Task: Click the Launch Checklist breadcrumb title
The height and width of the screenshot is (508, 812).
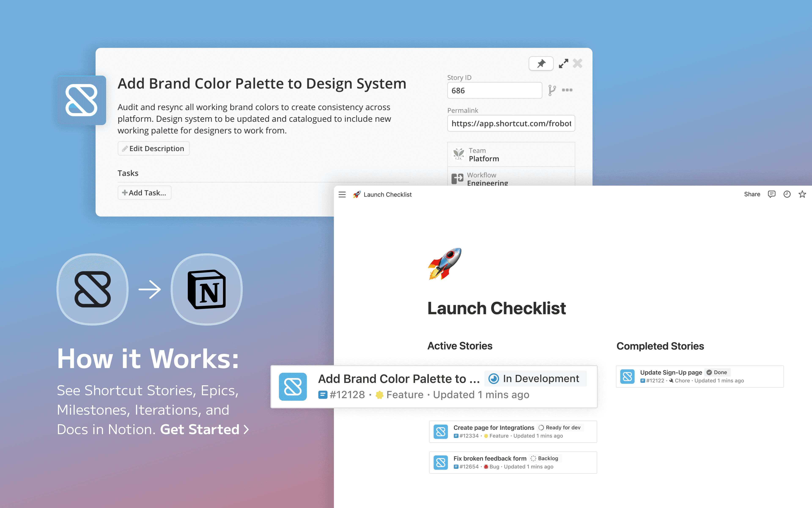Action: coord(387,195)
